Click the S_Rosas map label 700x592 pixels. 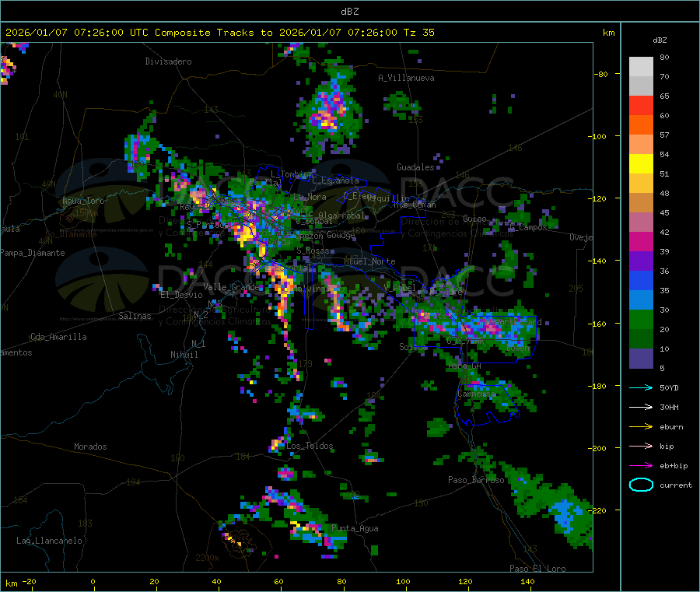pos(313,250)
